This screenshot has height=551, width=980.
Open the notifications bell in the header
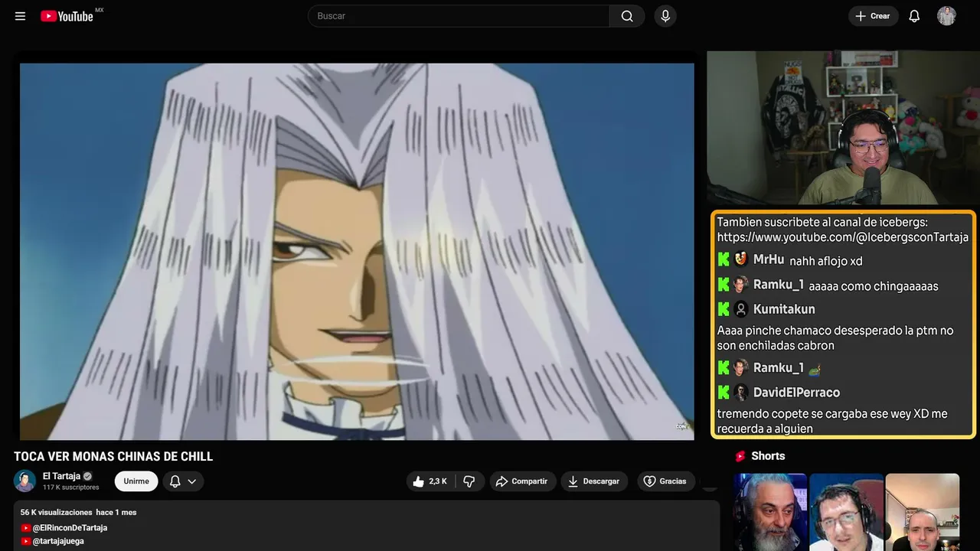[x=914, y=16]
